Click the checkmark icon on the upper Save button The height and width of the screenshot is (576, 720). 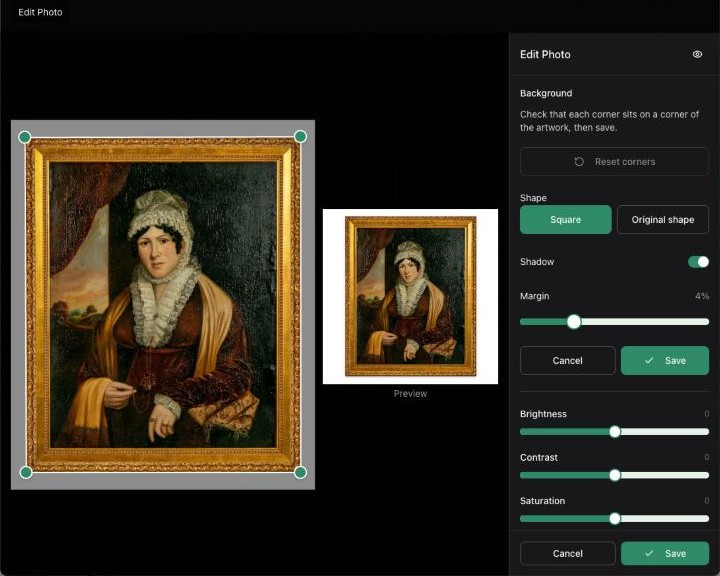(649, 361)
